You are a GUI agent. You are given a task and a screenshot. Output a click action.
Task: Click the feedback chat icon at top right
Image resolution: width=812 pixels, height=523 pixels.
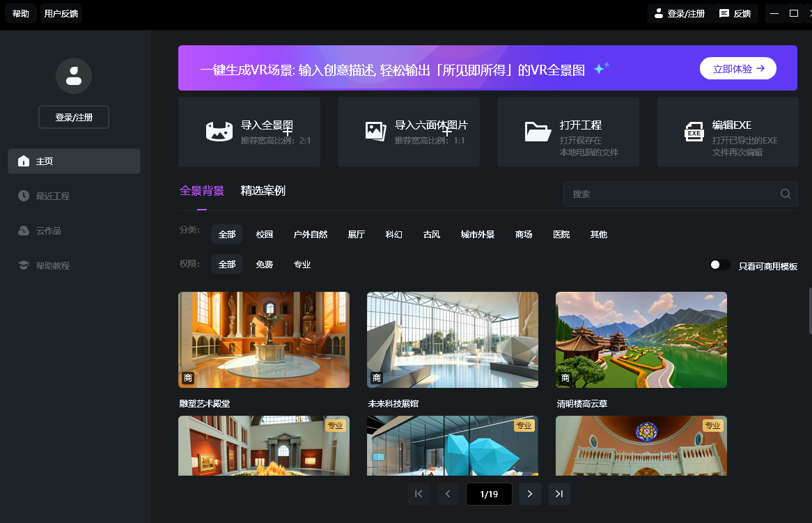tap(724, 13)
